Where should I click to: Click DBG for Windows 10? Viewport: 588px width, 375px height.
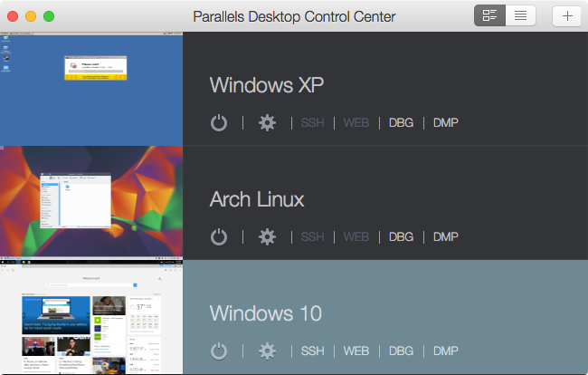pos(401,351)
